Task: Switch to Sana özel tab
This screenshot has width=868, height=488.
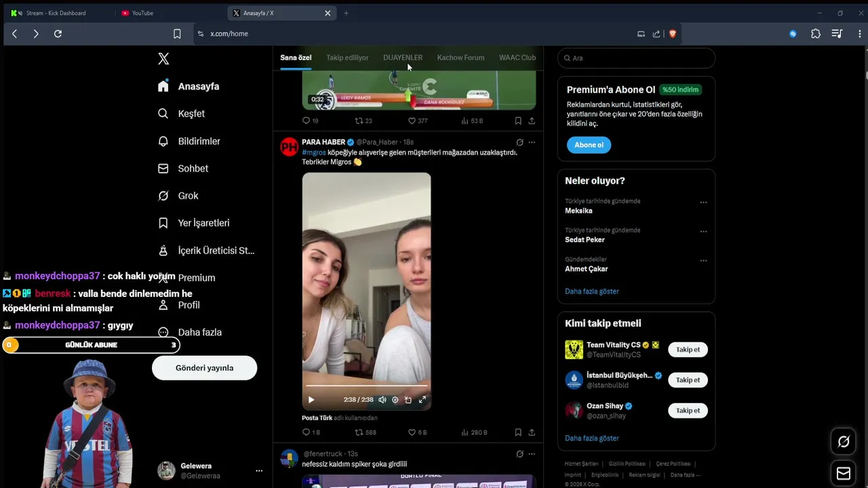Action: (296, 58)
